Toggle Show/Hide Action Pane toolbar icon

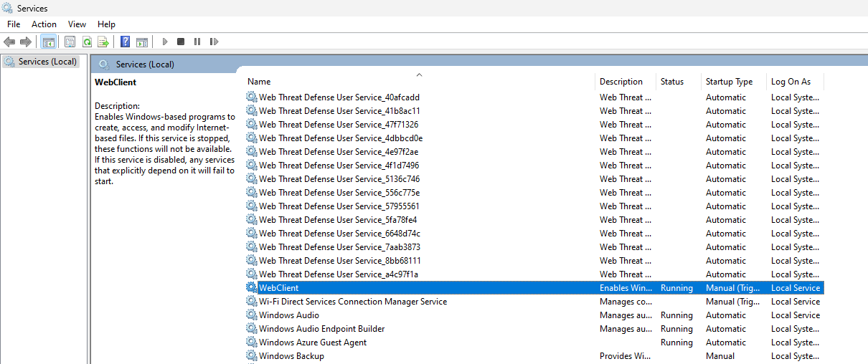[142, 42]
